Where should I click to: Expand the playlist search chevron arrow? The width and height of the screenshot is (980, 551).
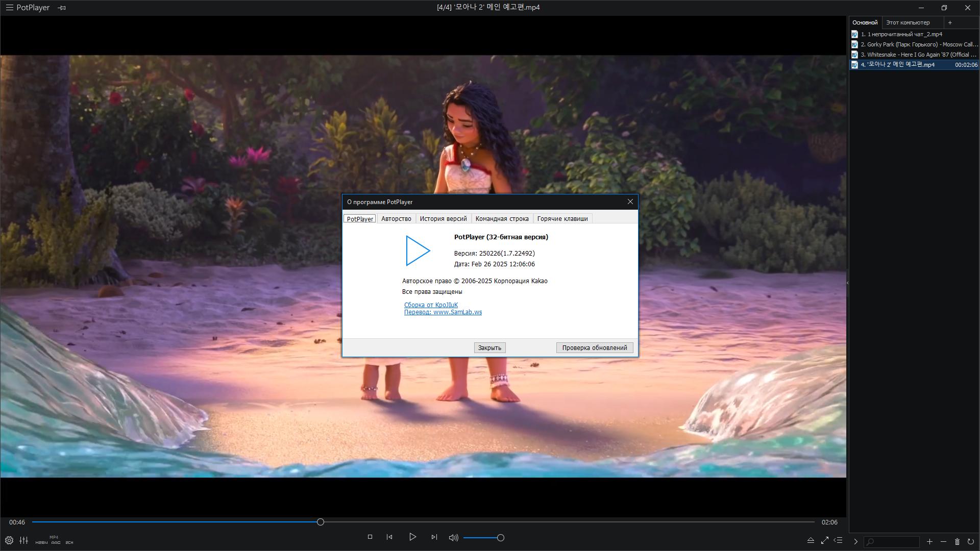click(x=856, y=542)
